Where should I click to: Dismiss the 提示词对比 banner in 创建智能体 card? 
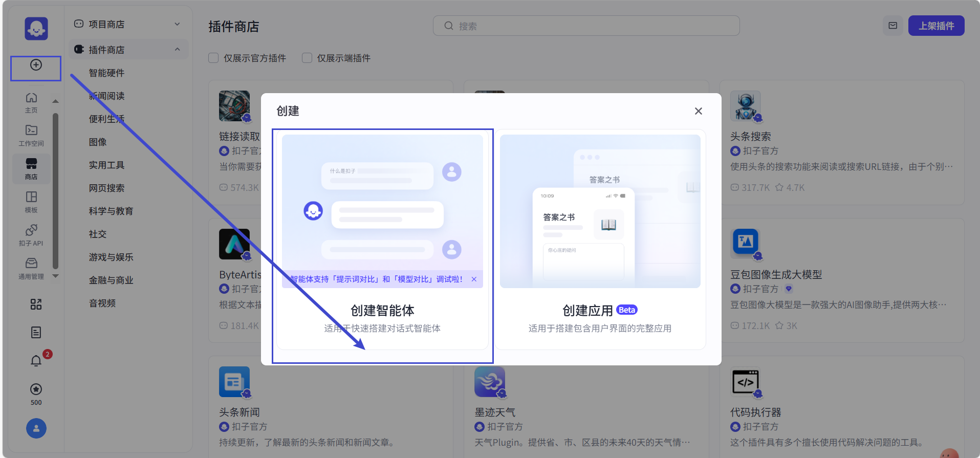(474, 279)
